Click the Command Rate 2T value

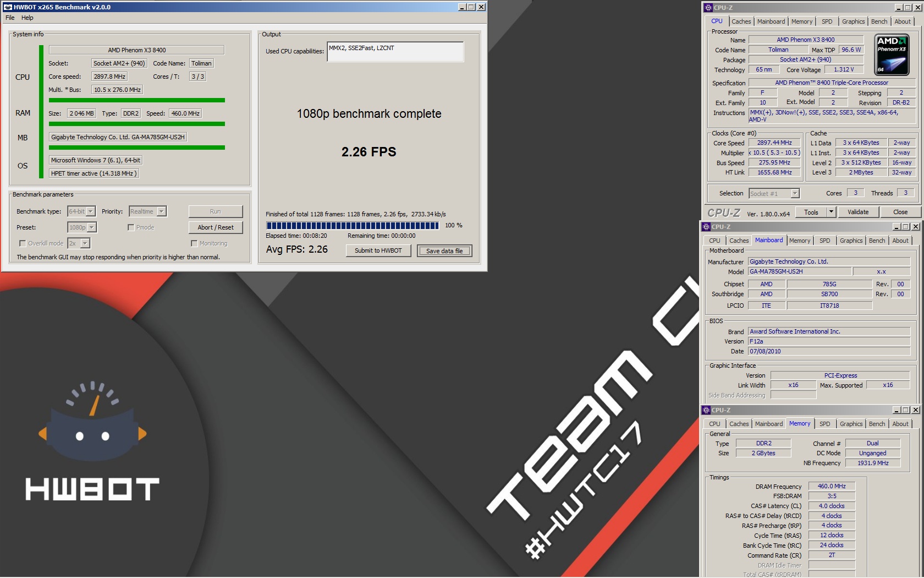click(832, 555)
